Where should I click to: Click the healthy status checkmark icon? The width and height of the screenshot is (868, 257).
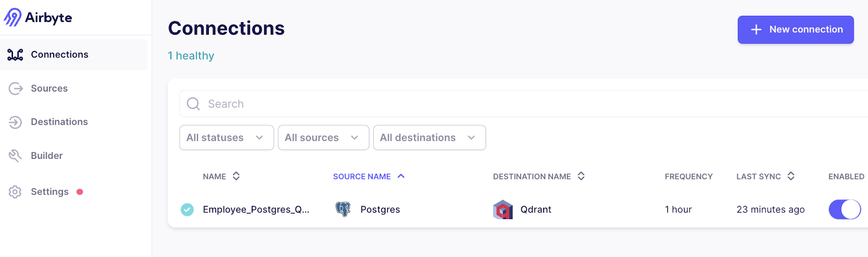point(187,209)
